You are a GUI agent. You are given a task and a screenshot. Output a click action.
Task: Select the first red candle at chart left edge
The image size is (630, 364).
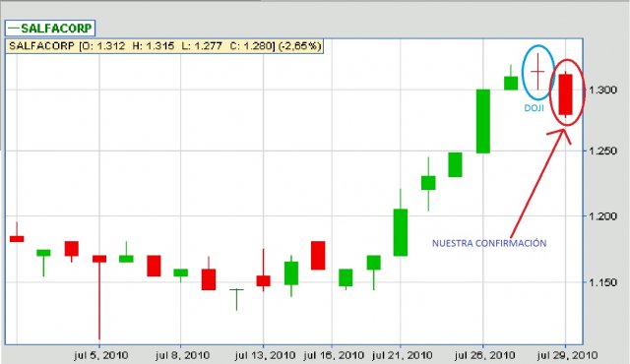tap(17, 239)
